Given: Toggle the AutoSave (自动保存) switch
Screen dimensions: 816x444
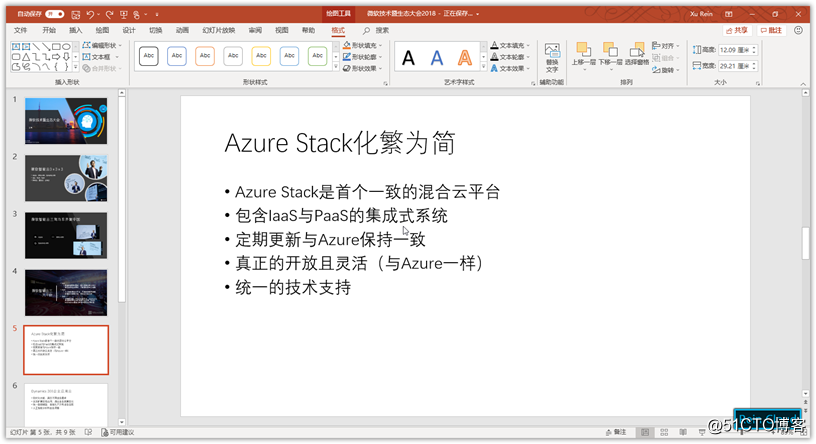Looking at the screenshot, I should point(54,14).
